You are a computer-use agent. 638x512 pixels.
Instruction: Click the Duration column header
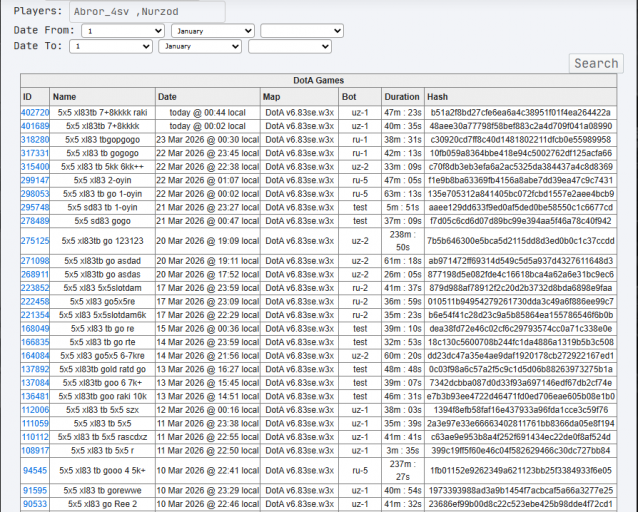(x=402, y=97)
